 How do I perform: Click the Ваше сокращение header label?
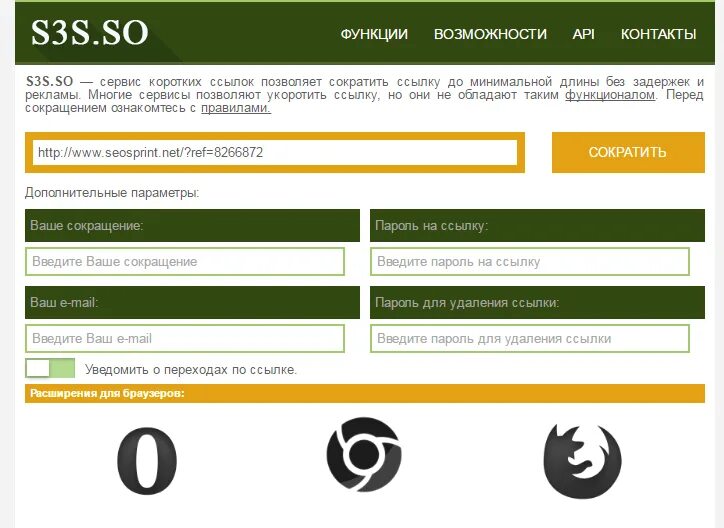click(x=87, y=226)
